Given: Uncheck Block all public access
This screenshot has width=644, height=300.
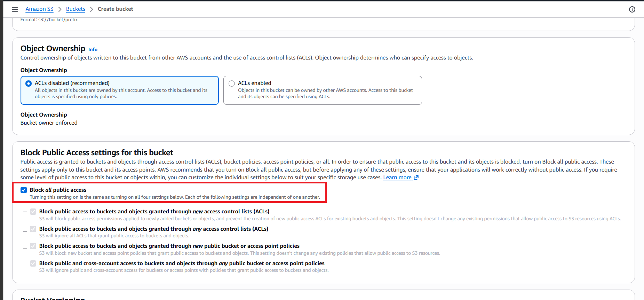Looking at the screenshot, I should click(x=24, y=190).
